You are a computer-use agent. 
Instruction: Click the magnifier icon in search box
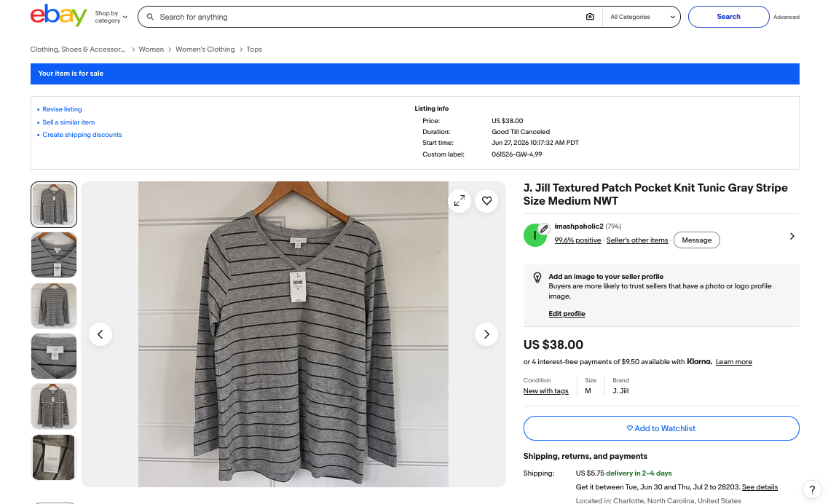coord(150,17)
